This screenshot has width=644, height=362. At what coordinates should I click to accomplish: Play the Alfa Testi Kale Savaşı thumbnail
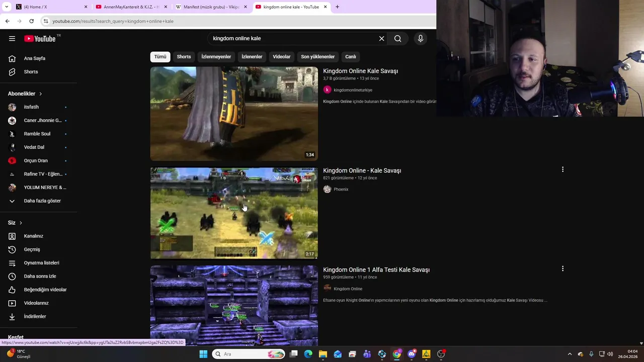click(x=234, y=306)
